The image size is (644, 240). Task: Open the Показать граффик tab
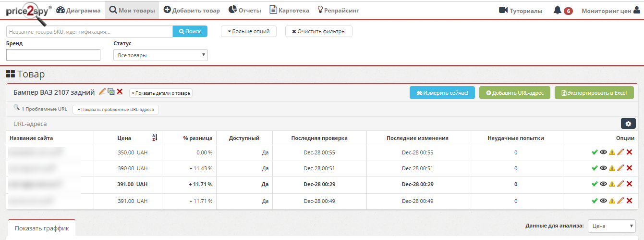[42, 228]
